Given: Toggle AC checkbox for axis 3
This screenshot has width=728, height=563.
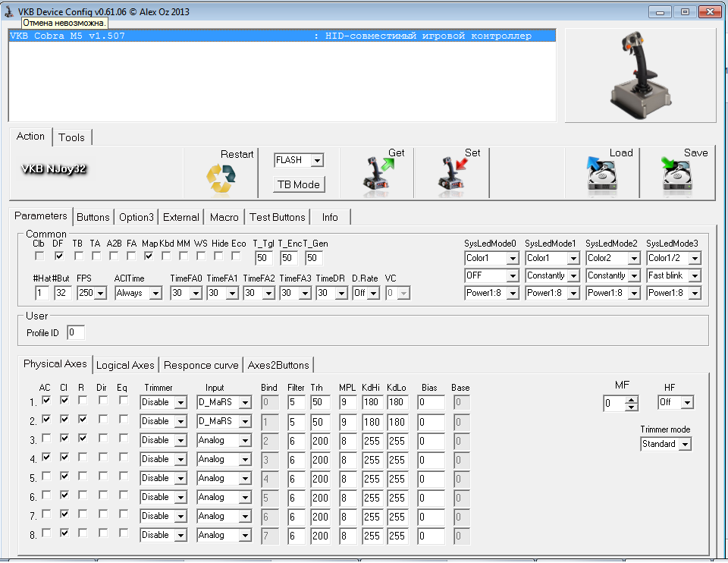Looking at the screenshot, I should pyautogui.click(x=46, y=439).
